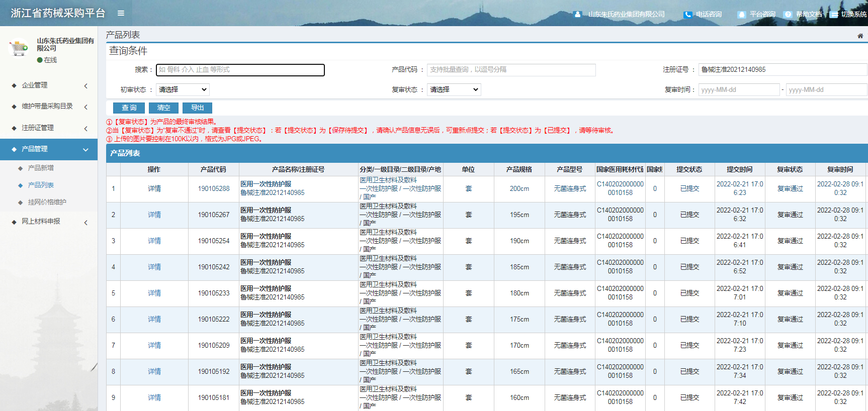The height and width of the screenshot is (411, 868).
Task: Click the shopping cart company logo
Action: (19, 48)
